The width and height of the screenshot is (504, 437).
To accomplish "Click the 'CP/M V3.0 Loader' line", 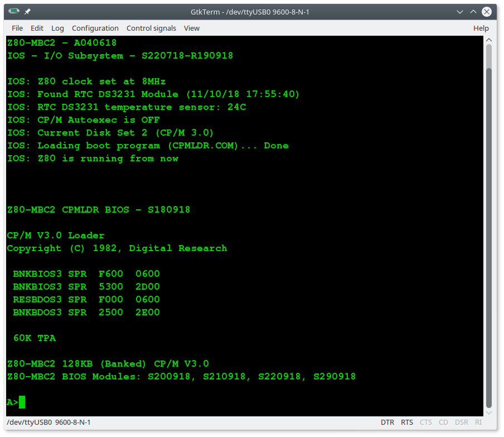I will [x=56, y=236].
